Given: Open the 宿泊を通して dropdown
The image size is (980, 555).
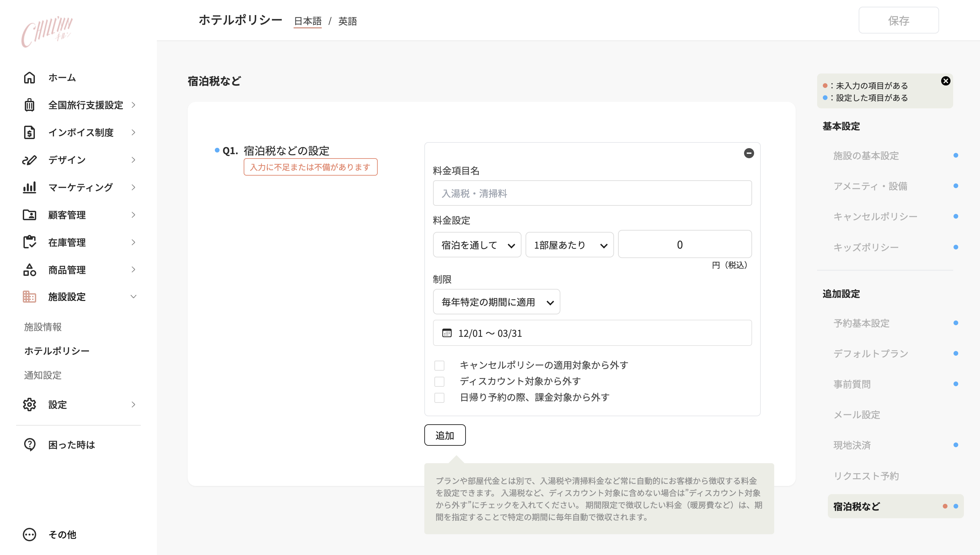Looking at the screenshot, I should coord(477,244).
